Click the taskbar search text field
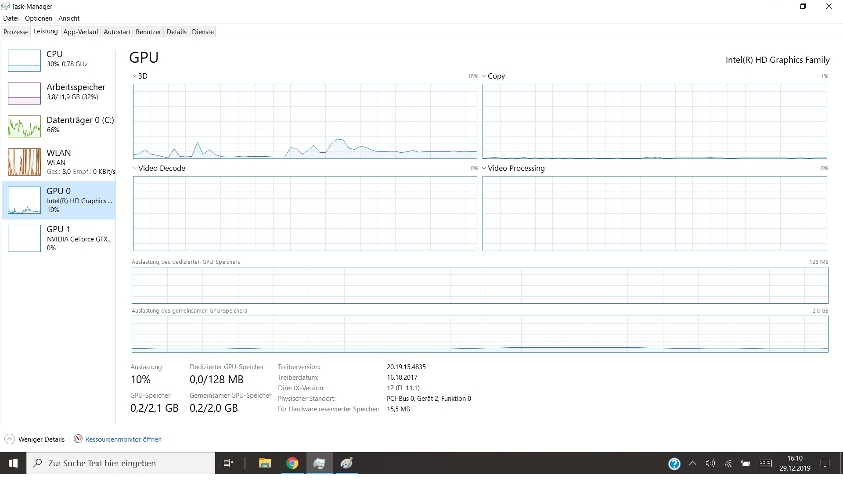 pyautogui.click(x=121, y=463)
